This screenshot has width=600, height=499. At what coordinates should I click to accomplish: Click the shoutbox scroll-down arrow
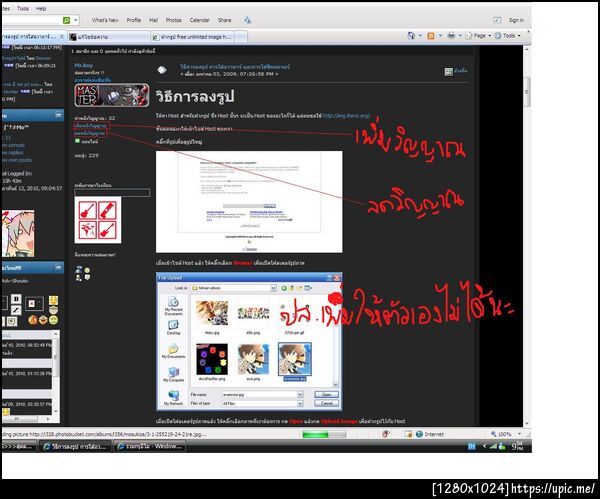click(56, 412)
